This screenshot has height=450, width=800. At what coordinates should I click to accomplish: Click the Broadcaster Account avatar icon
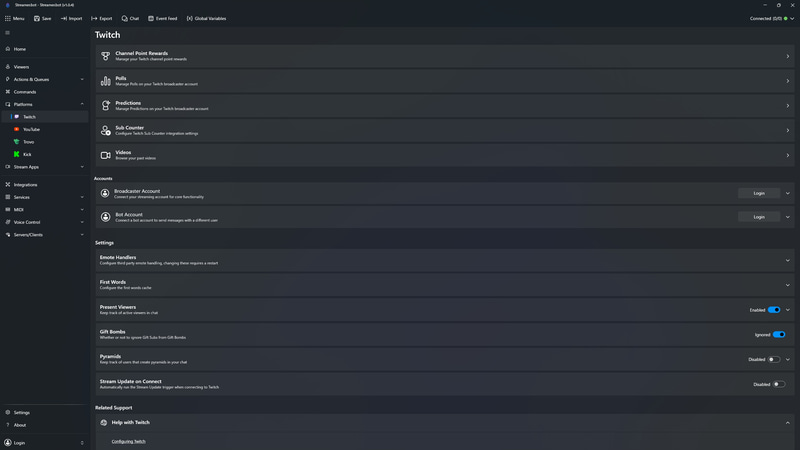pyautogui.click(x=105, y=193)
